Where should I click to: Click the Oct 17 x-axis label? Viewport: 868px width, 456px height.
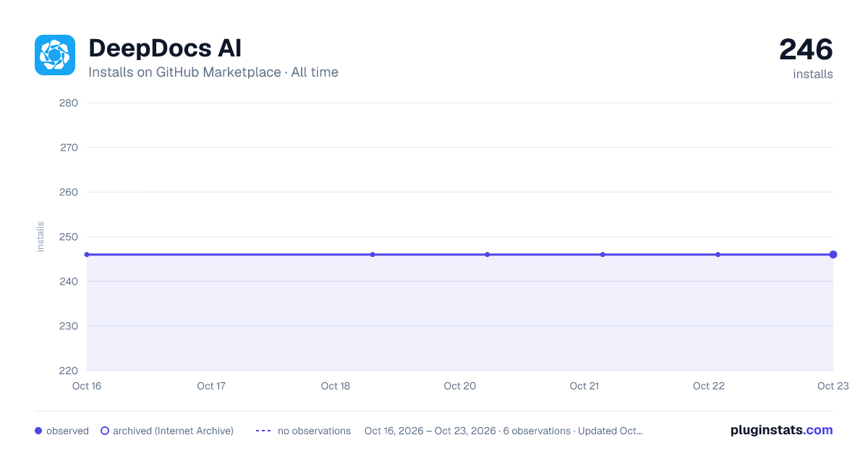point(211,386)
